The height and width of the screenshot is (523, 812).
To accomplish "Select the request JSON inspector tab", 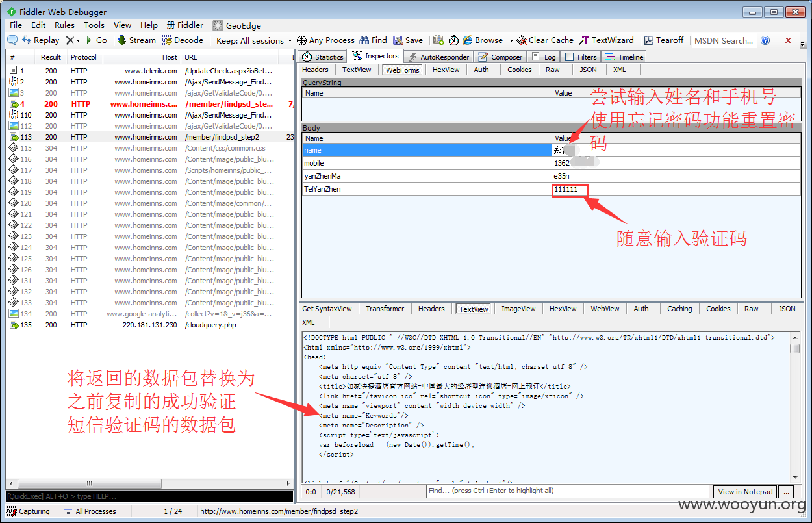I will tap(588, 70).
